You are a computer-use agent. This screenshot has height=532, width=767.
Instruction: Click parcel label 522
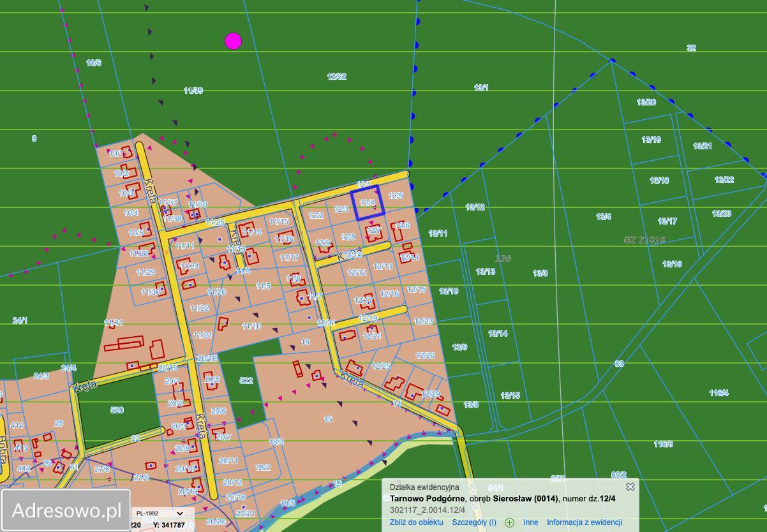[246, 381]
